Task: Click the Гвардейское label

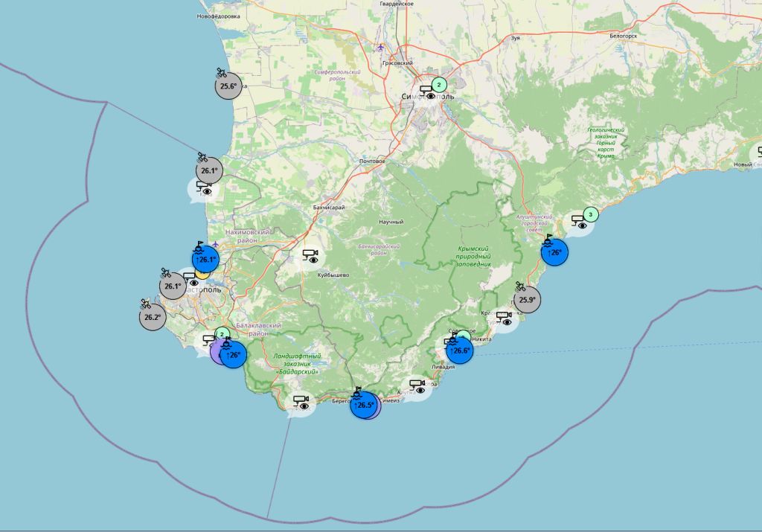Action: tap(397, 4)
